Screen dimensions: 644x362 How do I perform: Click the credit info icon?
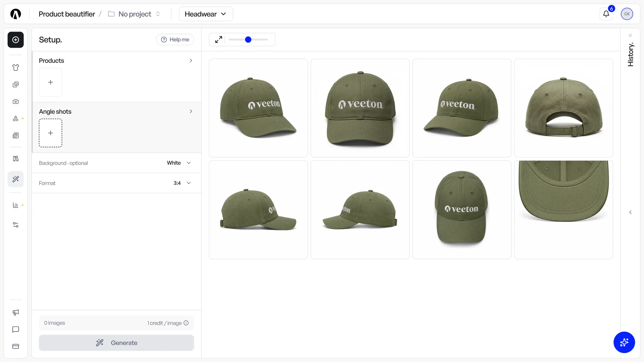click(186, 323)
